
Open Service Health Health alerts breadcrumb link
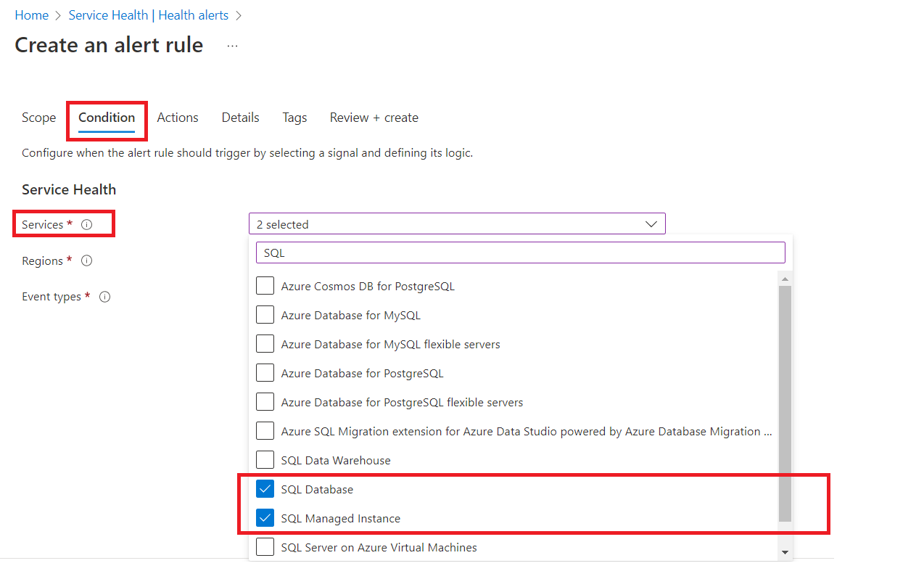pyautogui.click(x=148, y=15)
